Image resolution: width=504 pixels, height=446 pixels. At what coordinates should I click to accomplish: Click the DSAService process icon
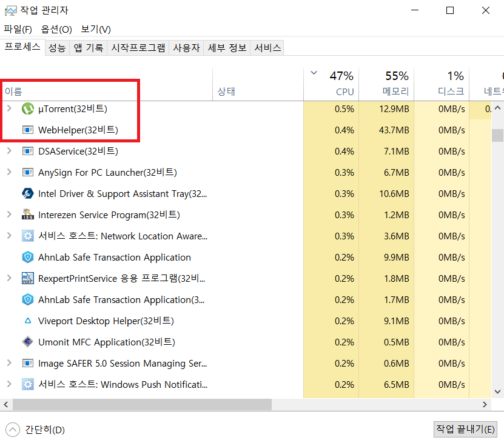pyautogui.click(x=28, y=151)
